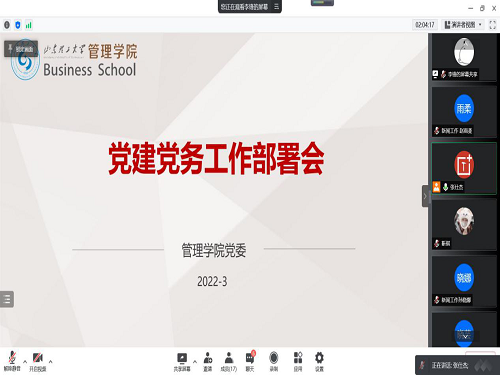Expand video options arrow
500x375 pixels.
coord(51,361)
